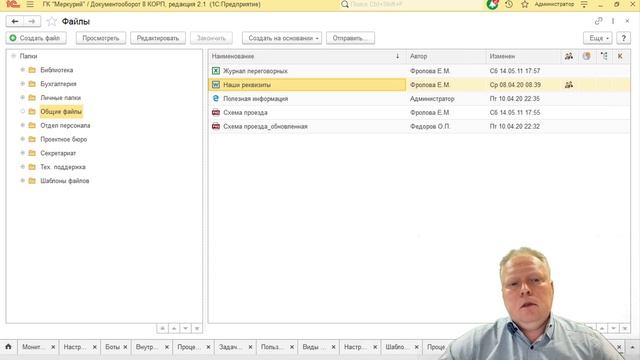Viewport: 640px width, 360px height.
Task: Open the main hamburger menu
Action: (30, 4)
